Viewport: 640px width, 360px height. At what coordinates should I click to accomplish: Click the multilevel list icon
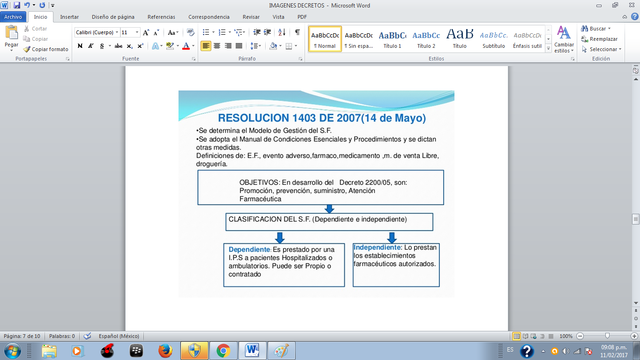[x=239, y=32]
